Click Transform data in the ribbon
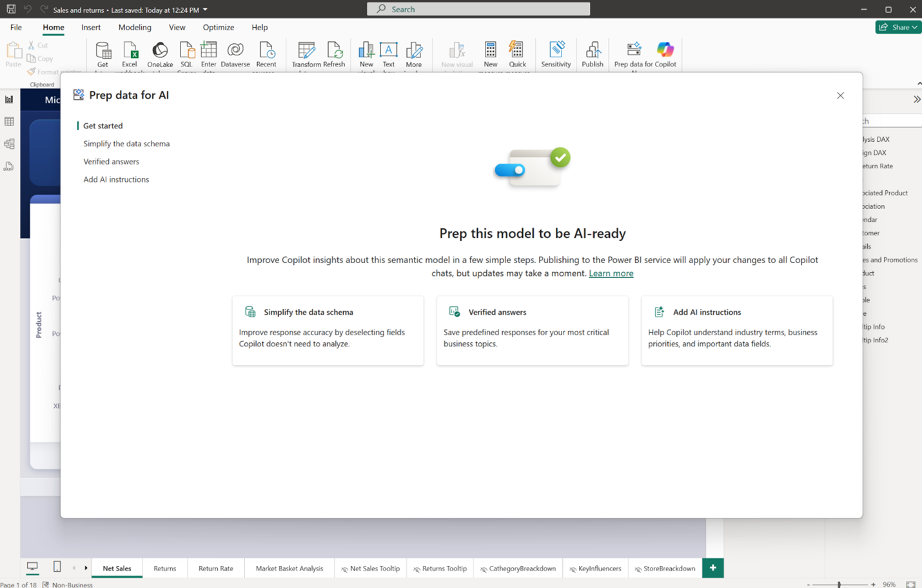 coord(305,54)
